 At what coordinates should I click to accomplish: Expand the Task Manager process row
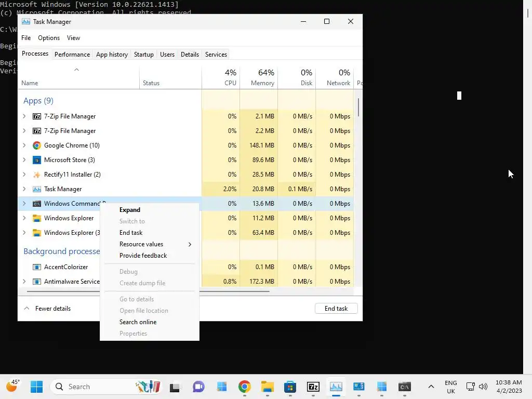[24, 189]
